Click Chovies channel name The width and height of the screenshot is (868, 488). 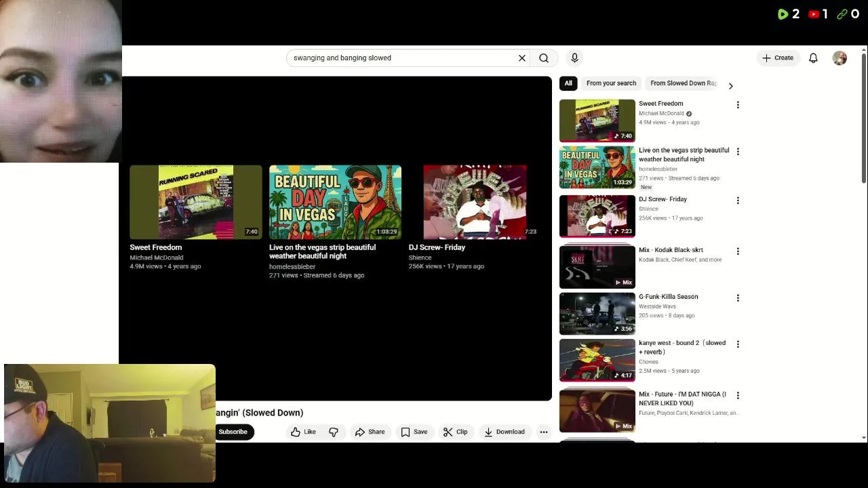[648, 362]
